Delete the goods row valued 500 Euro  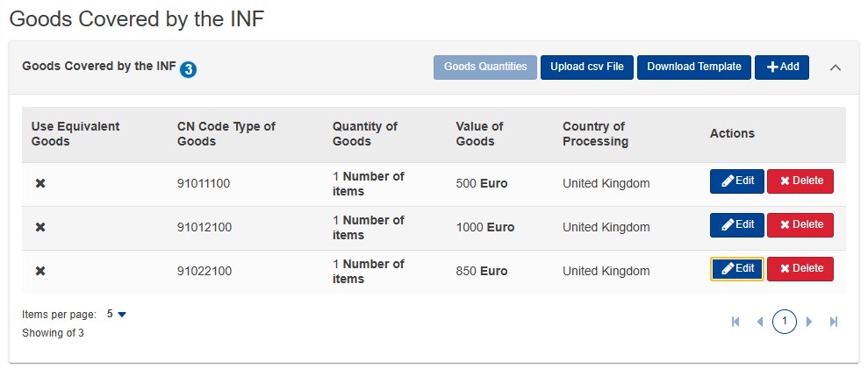click(x=800, y=181)
